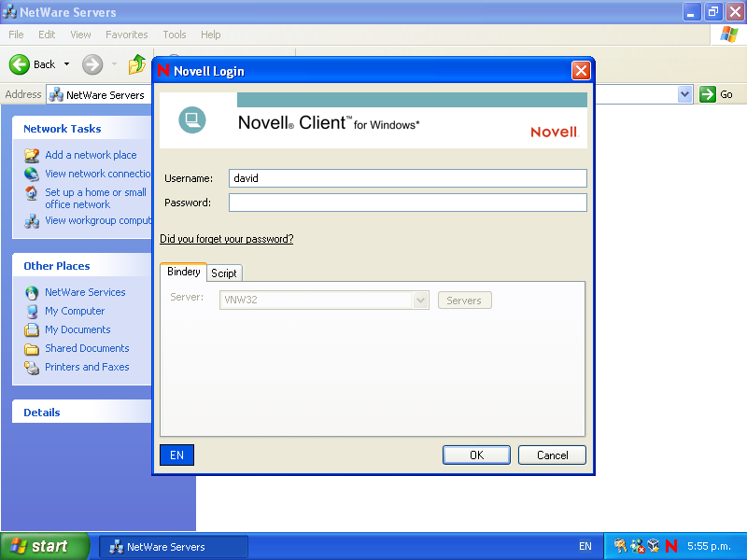This screenshot has width=747, height=560.
Task: Click the EN language indicator on taskbar
Action: [585, 546]
